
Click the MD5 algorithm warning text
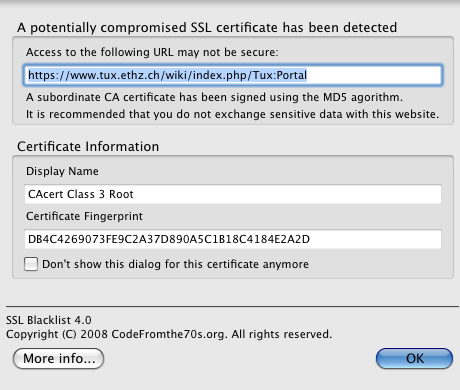coord(214,97)
